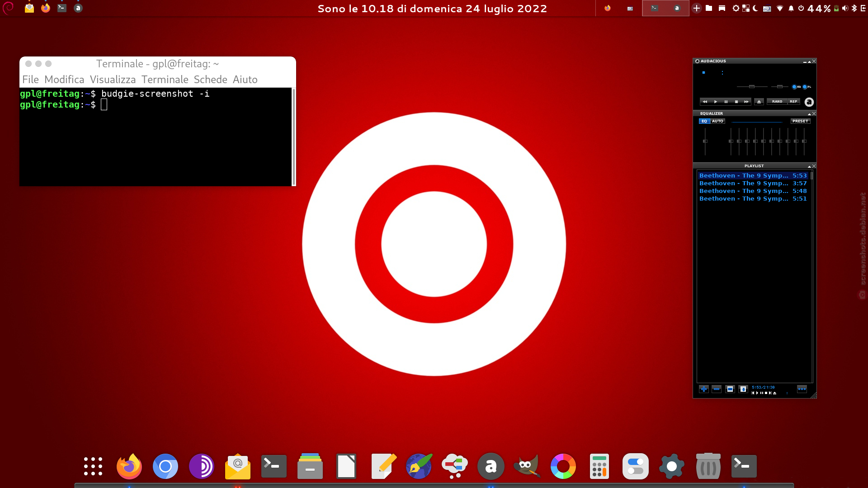Launch calculator from the dock
Image resolution: width=868 pixels, height=488 pixels.
[599, 466]
